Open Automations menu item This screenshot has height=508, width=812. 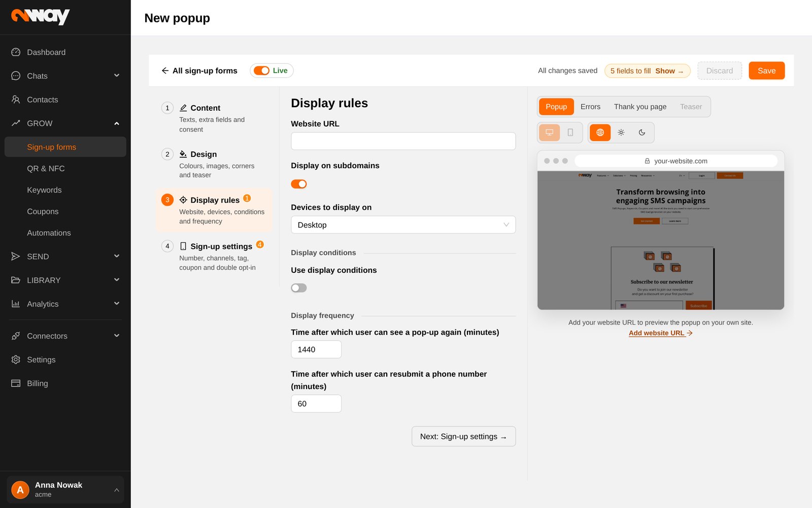click(65, 233)
